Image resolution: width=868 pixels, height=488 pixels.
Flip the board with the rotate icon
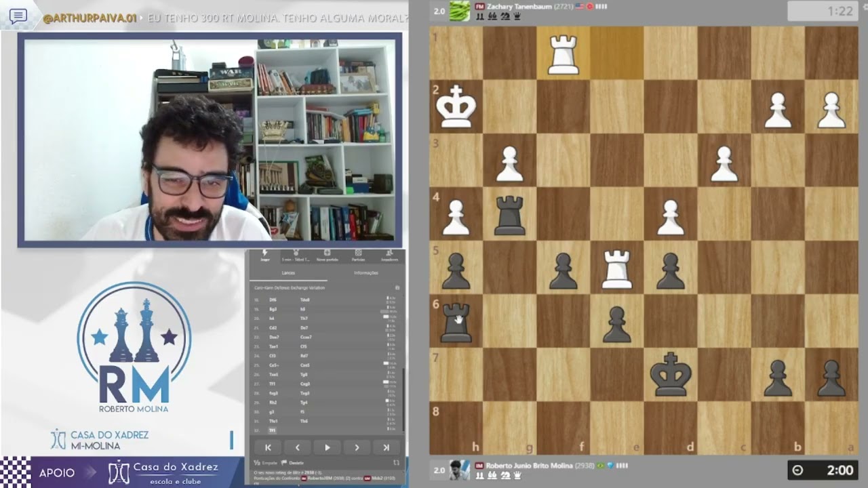pyautogui.click(x=396, y=462)
